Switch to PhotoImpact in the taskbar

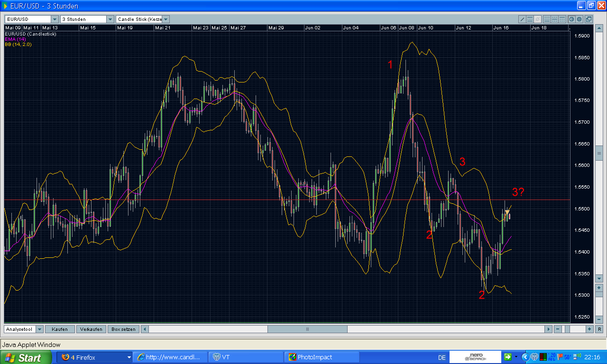(322, 357)
